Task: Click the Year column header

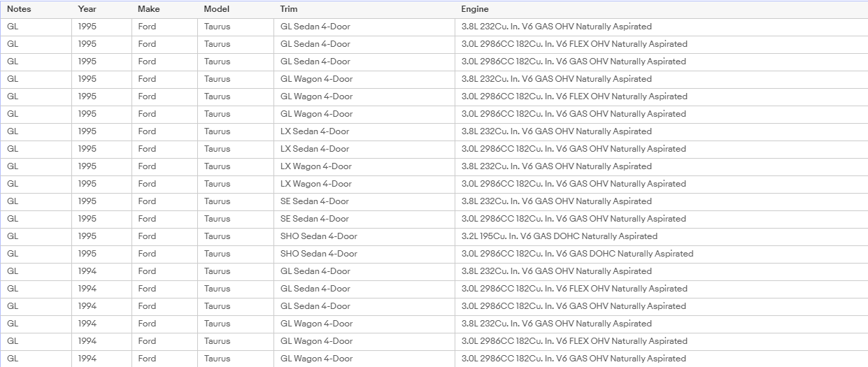Action: point(101,9)
